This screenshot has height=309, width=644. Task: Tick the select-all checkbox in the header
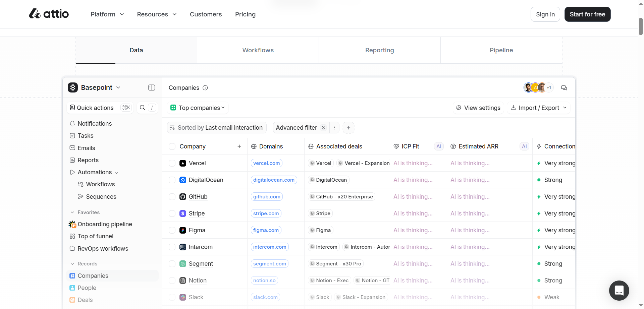[x=172, y=146]
